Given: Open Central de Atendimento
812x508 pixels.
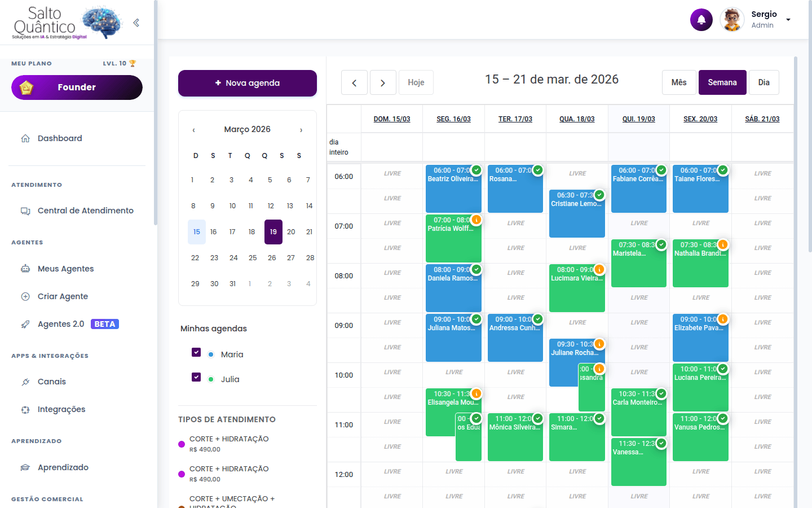Looking at the screenshot, I should pos(86,211).
